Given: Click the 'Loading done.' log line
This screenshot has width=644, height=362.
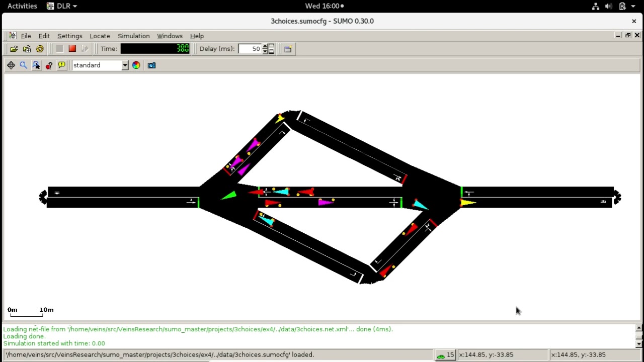Looking at the screenshot, I should 24,336.
